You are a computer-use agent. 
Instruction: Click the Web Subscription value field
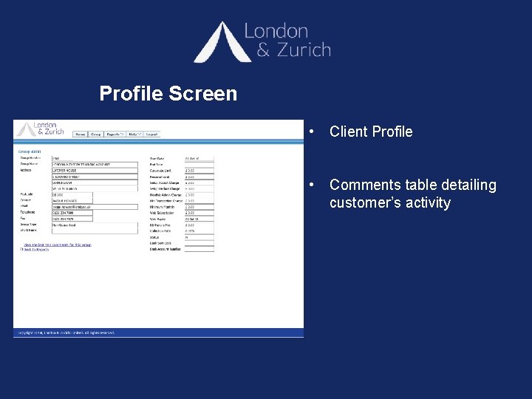click(x=199, y=213)
